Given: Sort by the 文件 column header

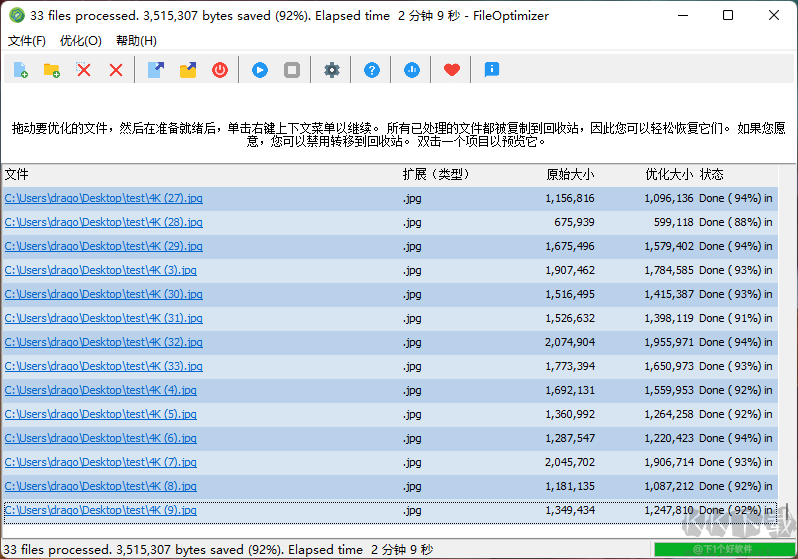Looking at the screenshot, I should tap(17, 174).
